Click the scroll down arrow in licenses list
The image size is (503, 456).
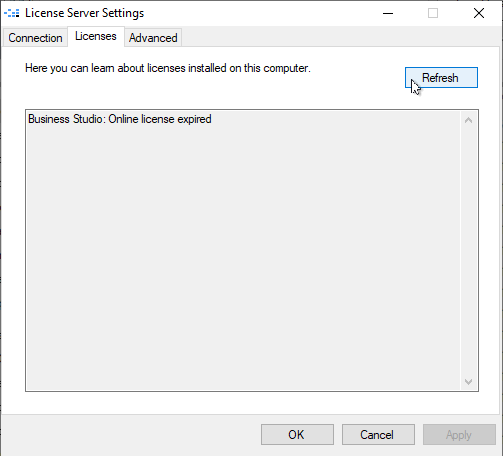coord(468,381)
